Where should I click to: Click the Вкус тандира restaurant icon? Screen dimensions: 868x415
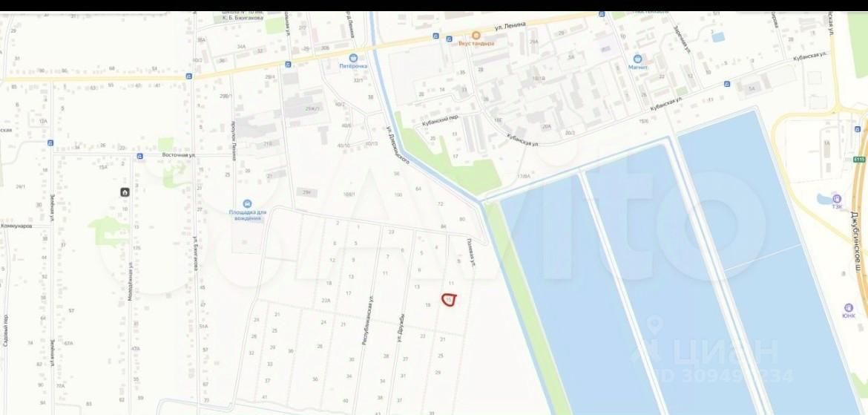476,35
